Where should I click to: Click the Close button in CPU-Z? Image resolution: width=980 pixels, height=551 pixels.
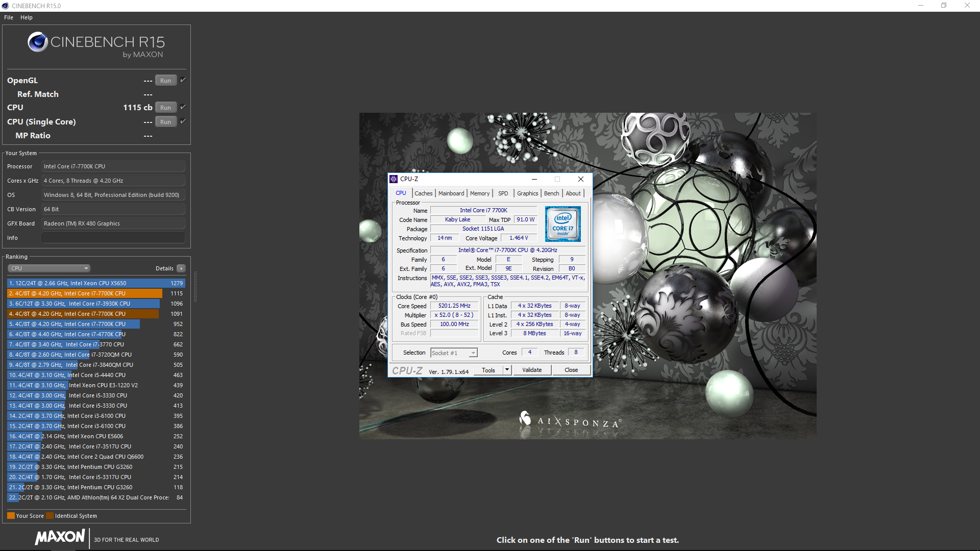click(571, 370)
